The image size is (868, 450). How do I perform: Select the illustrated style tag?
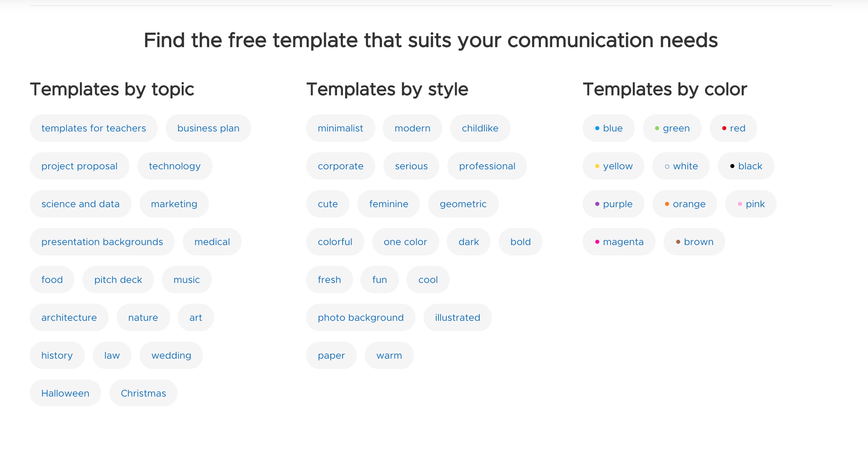pos(457,318)
